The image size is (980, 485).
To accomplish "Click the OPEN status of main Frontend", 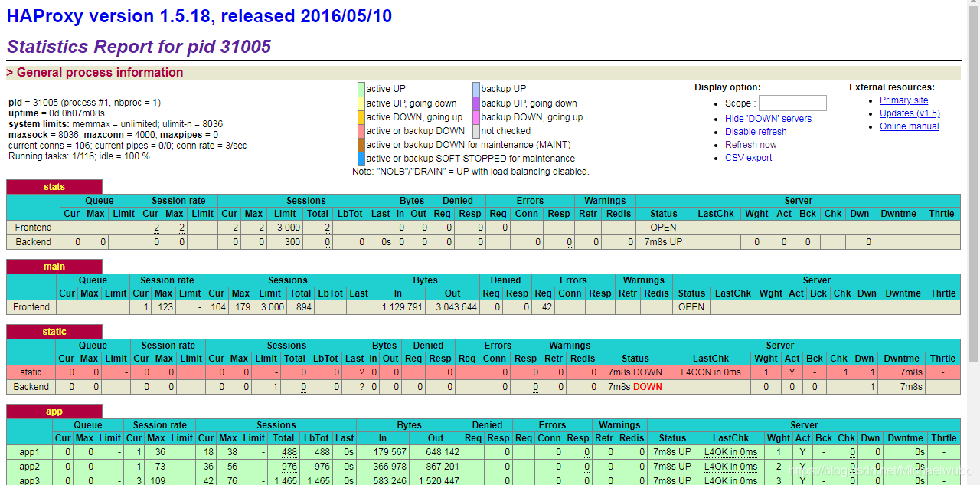I will pyautogui.click(x=691, y=307).
